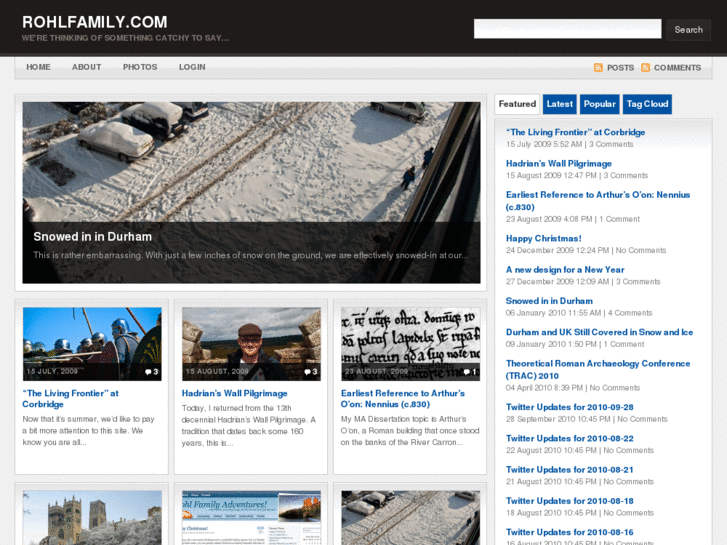
Task: Click the tagline "We're thinking of something catchy to say"
Action: click(x=125, y=38)
